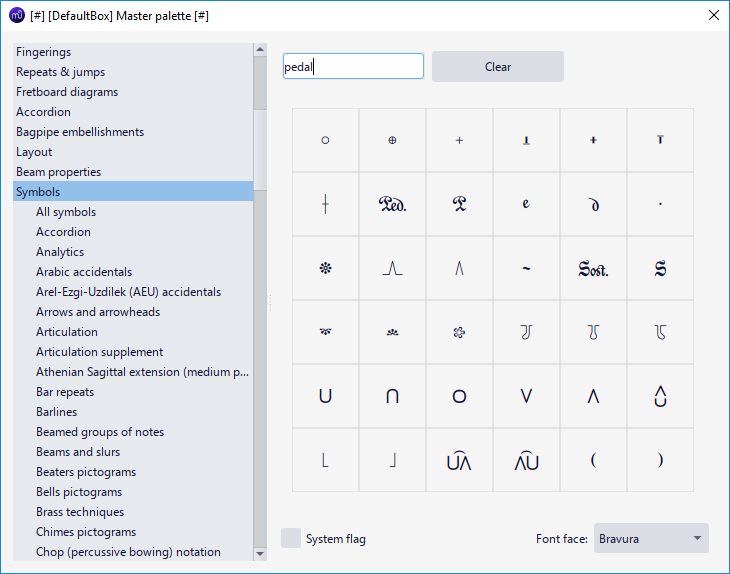Close the Master palette window
The image size is (730, 574).
coord(713,16)
